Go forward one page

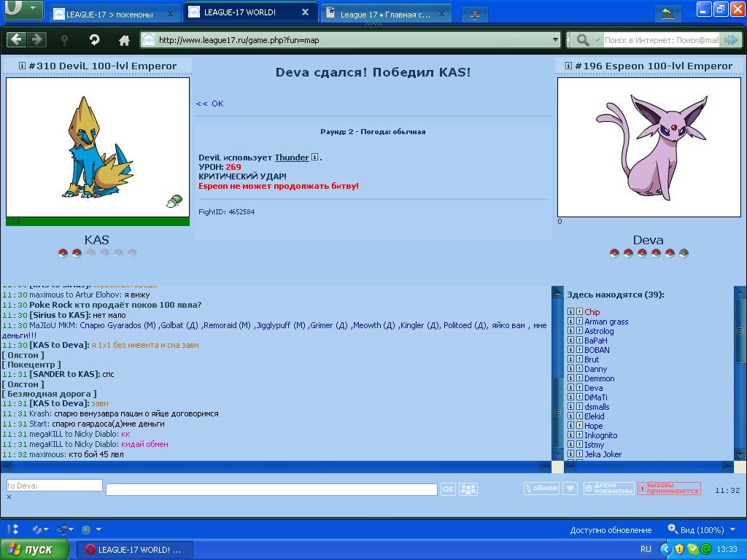(x=36, y=39)
